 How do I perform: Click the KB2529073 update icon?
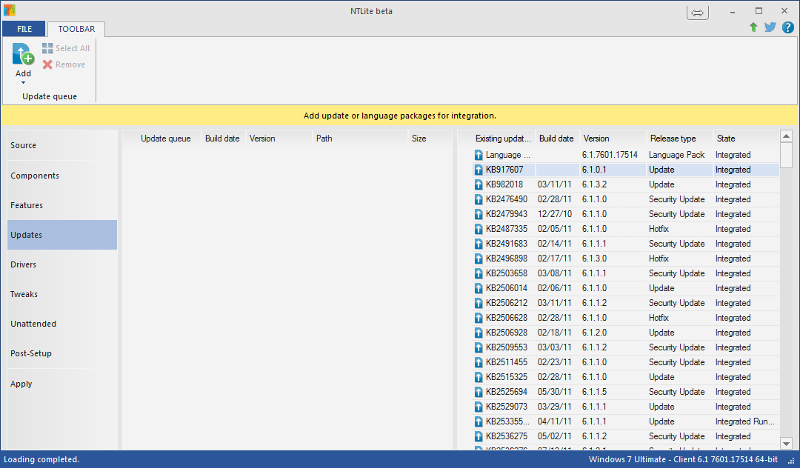(479, 406)
